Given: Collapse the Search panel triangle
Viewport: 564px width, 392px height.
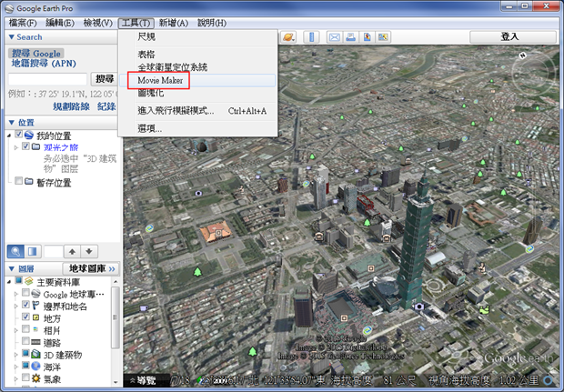Looking at the screenshot, I should pos(11,36).
